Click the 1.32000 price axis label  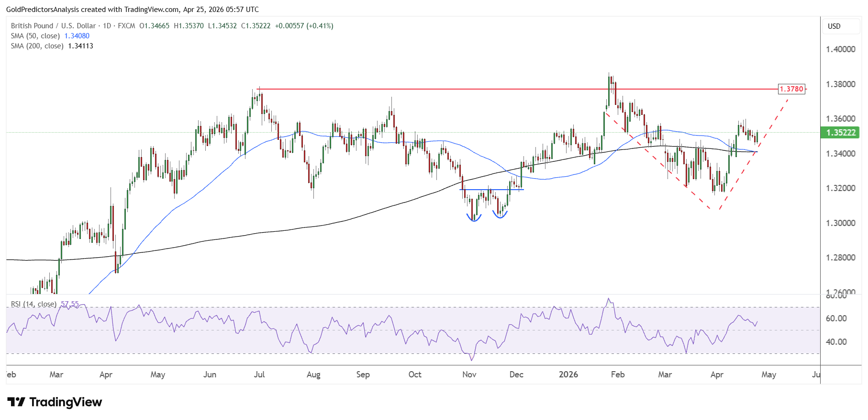click(841, 188)
